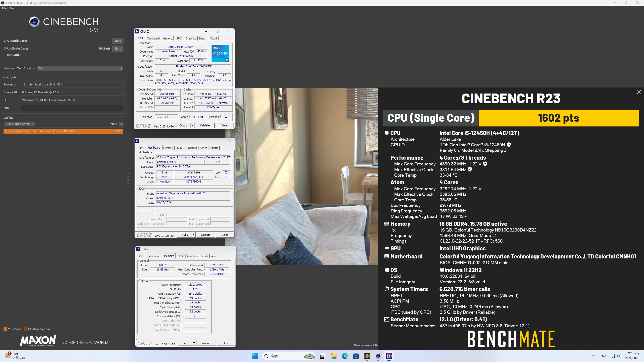
Task: Open the Windows Start menu
Action: (255, 356)
